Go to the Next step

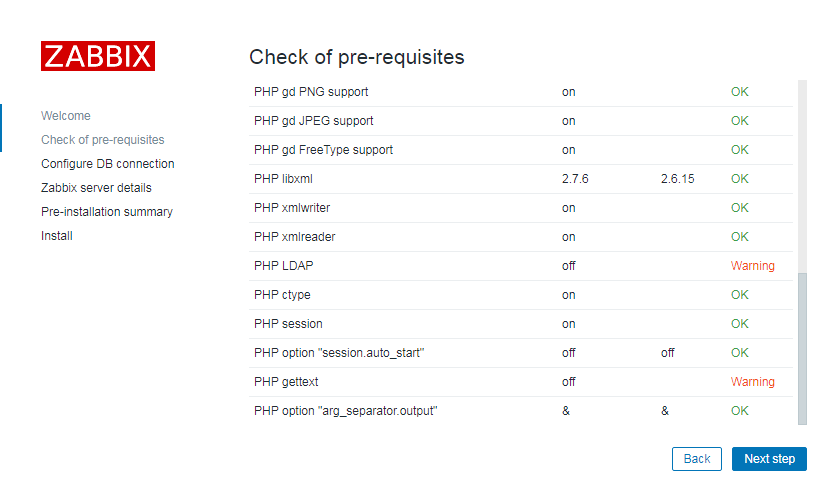tap(769, 459)
